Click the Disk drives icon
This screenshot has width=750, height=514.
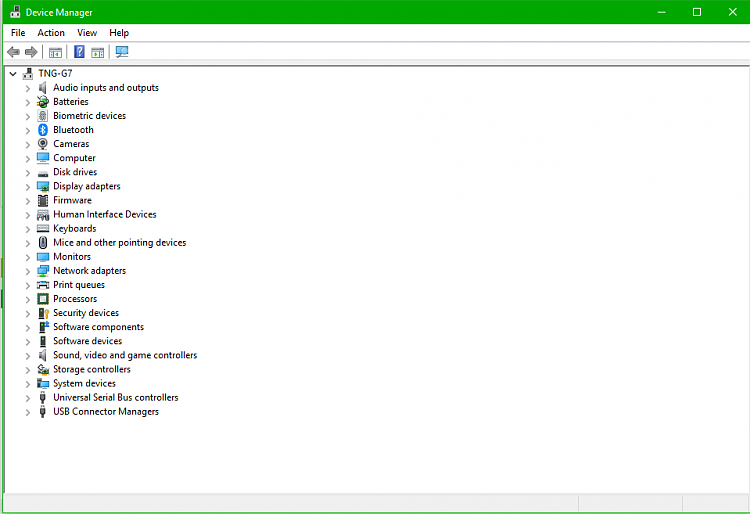click(x=43, y=173)
